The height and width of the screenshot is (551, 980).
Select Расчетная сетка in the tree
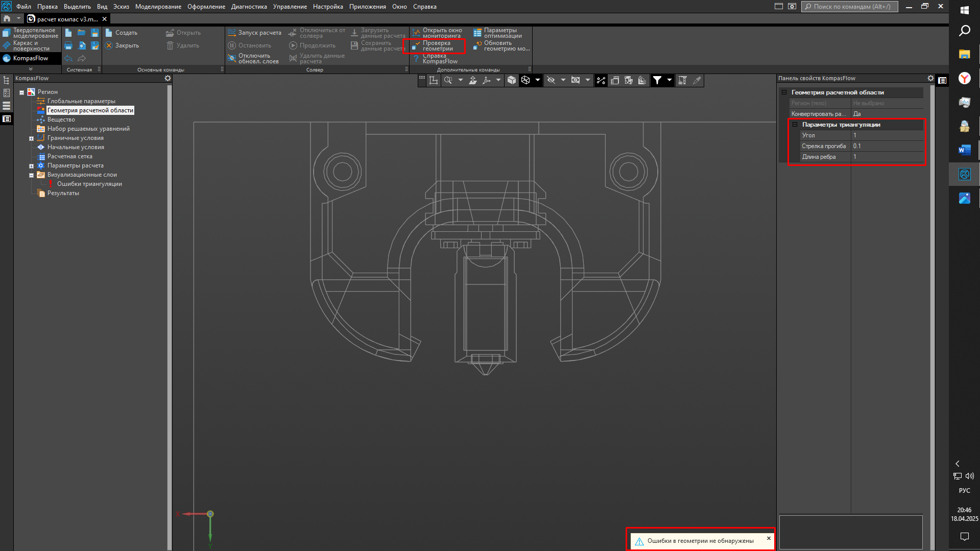coord(69,156)
